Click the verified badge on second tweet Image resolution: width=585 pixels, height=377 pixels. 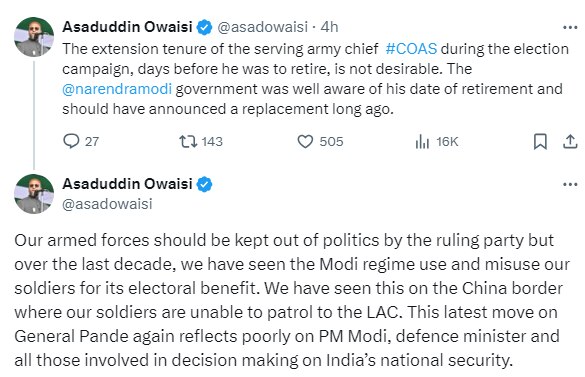(204, 184)
